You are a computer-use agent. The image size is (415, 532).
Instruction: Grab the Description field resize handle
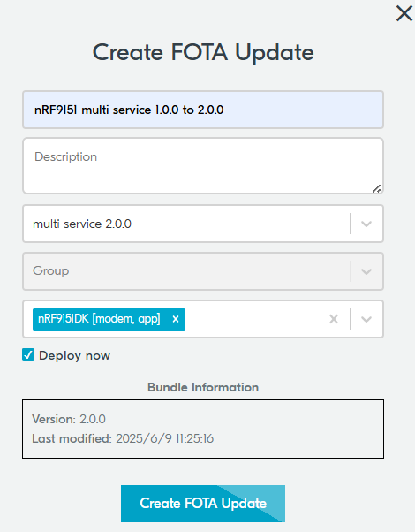pos(377,188)
